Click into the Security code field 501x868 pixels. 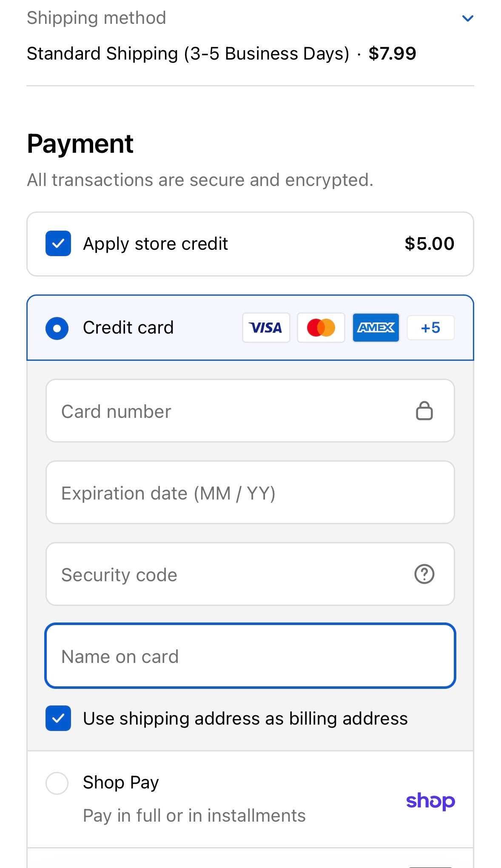(230, 574)
